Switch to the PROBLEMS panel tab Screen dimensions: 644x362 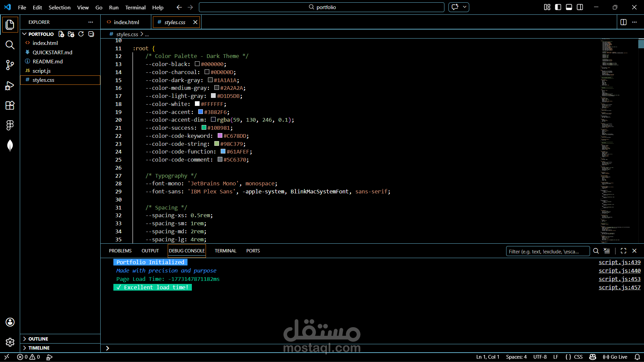[120, 251]
